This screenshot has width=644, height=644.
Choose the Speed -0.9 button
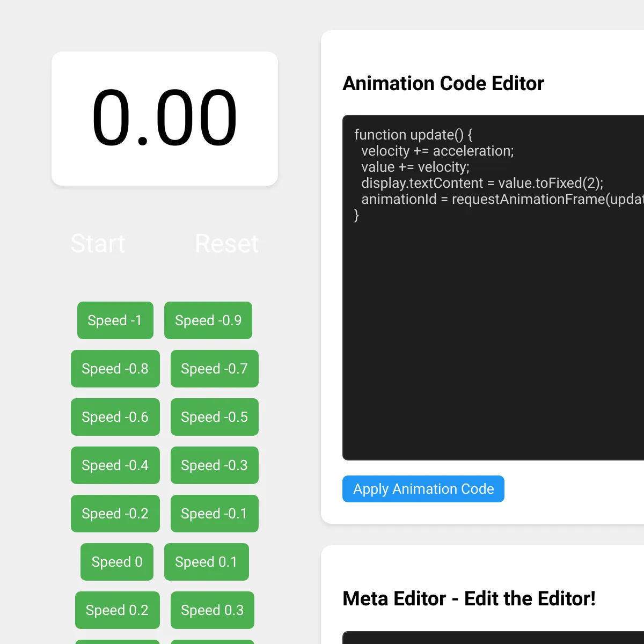coord(208,320)
